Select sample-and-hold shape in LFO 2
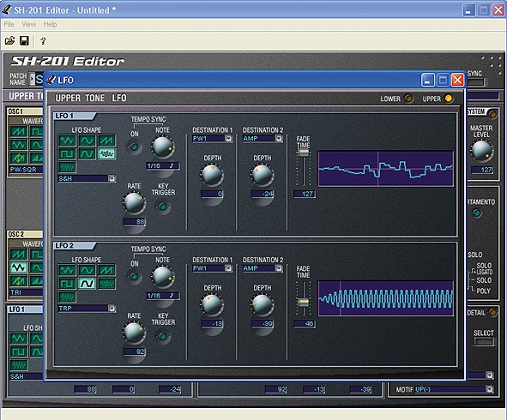Image resolution: width=507 pixels, height=420 pixels. 106,284
